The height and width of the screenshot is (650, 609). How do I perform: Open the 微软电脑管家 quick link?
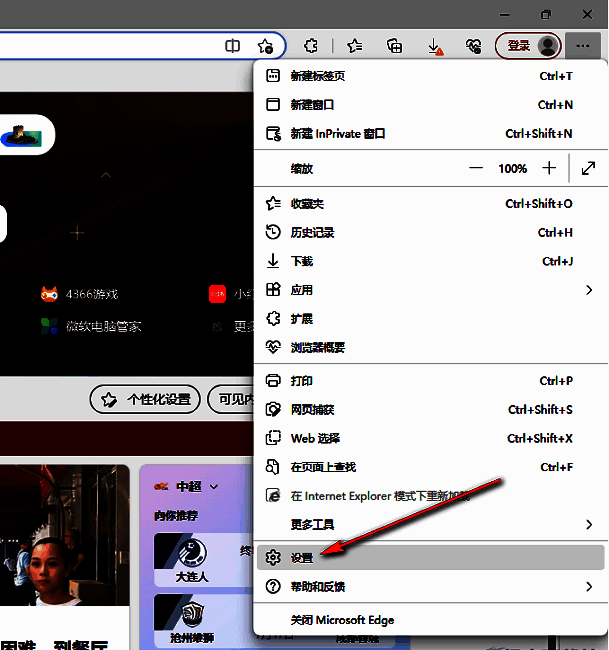91,326
